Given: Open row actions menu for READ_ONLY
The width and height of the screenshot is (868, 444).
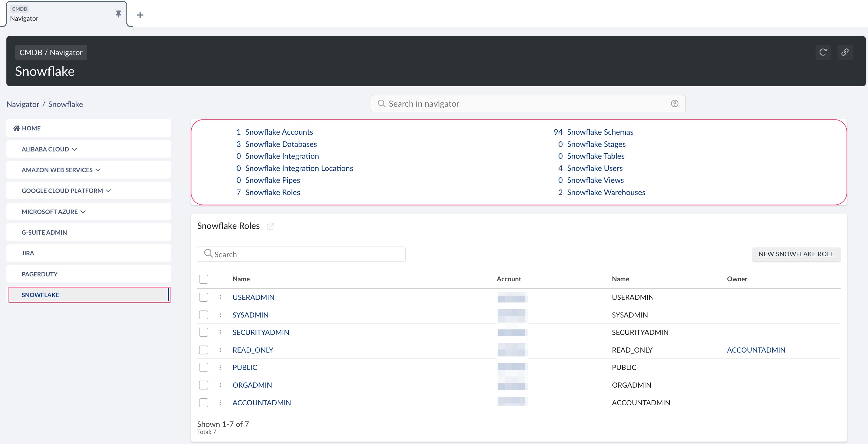Looking at the screenshot, I should 220,350.
